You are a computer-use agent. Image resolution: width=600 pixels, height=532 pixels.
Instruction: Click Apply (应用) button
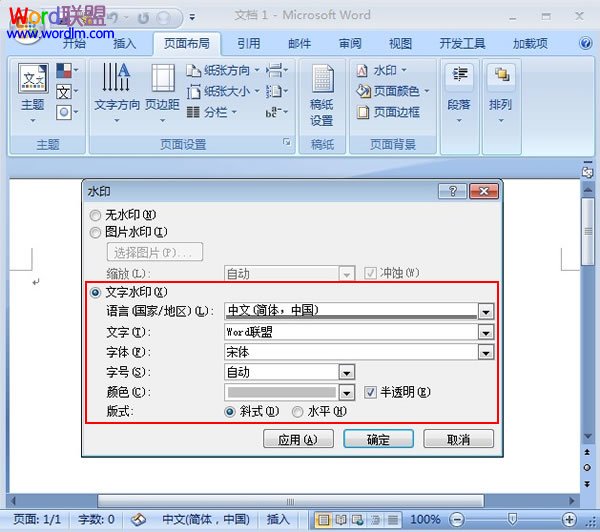coord(298,439)
